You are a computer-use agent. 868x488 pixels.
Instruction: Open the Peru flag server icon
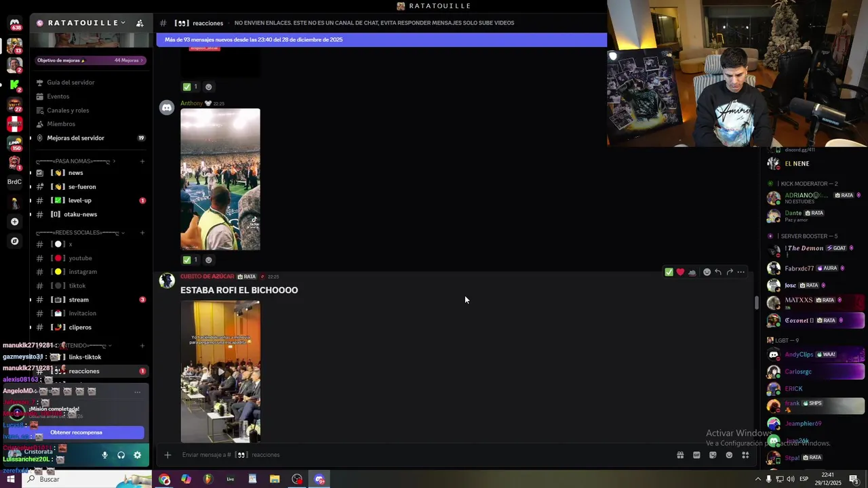[x=14, y=124]
